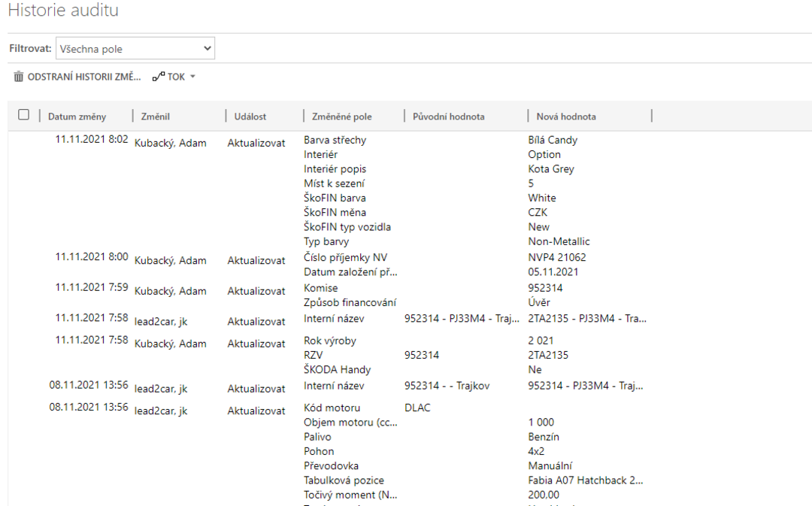This screenshot has height=506, width=812.
Task: Click the trash icon for deleting change history
Action: click(19, 77)
